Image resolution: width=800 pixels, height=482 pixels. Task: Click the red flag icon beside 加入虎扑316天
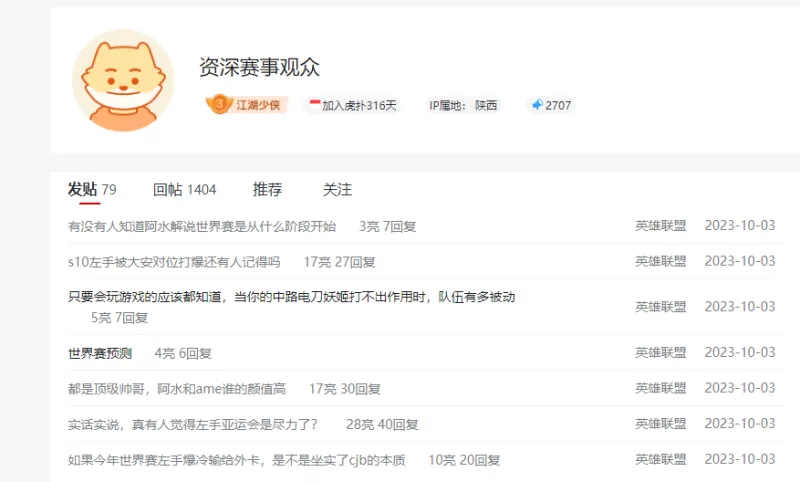[x=315, y=104]
